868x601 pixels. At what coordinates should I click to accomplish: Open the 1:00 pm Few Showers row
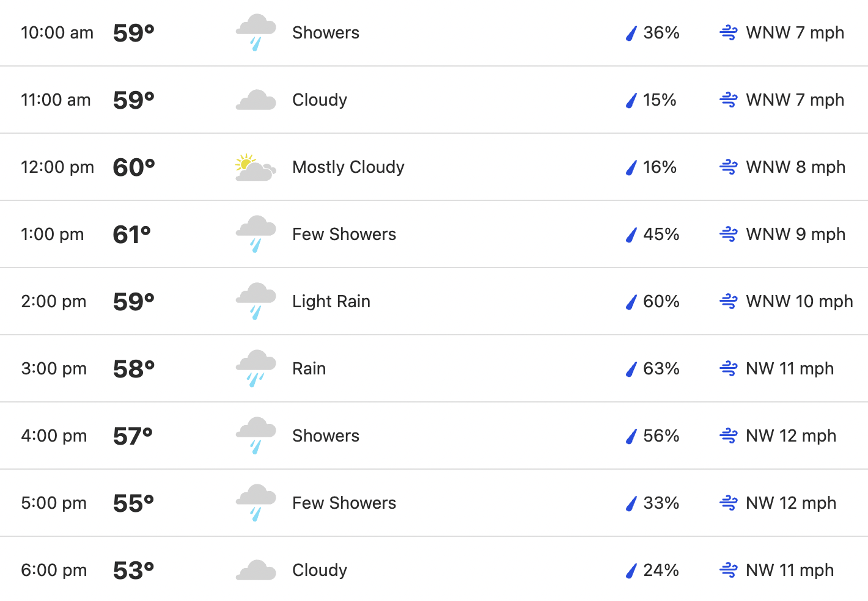434,235
